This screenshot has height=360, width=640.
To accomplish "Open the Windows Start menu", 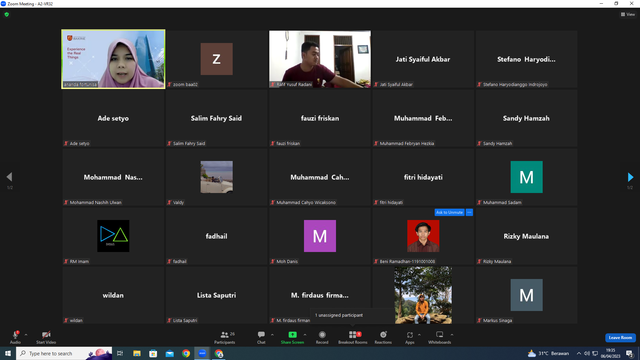I will pyautogui.click(x=8, y=353).
